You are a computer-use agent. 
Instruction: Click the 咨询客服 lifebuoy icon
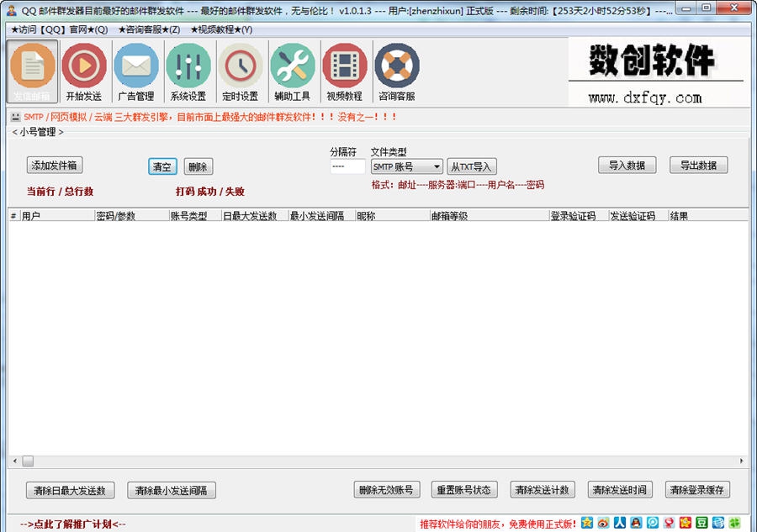click(397, 71)
